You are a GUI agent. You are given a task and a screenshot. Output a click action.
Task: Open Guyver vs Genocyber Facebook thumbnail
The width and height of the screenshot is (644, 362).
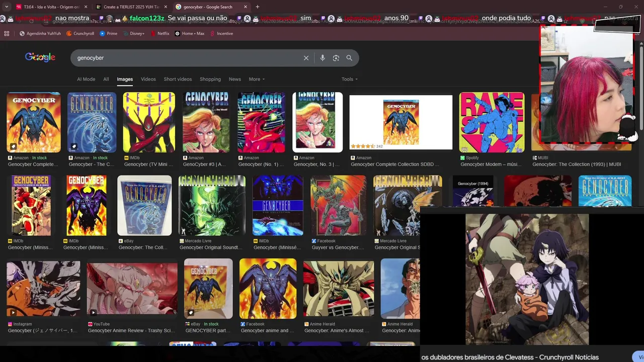338,205
